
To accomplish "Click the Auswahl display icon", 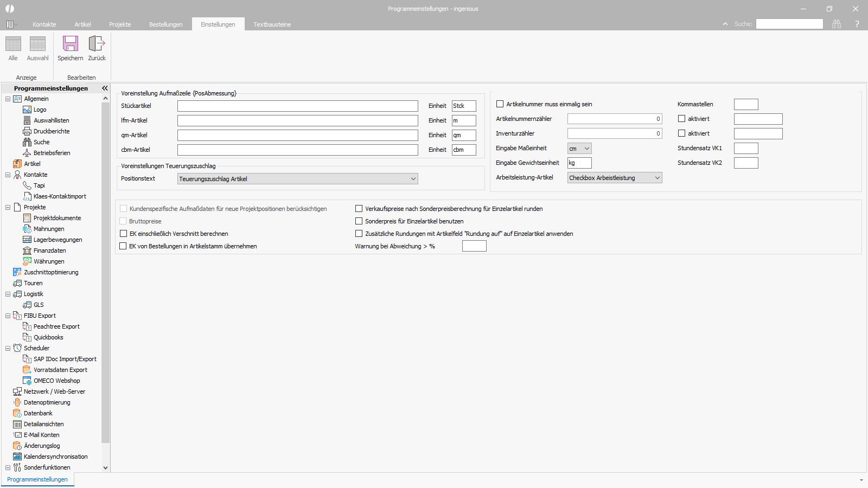I will pyautogui.click(x=37, y=43).
